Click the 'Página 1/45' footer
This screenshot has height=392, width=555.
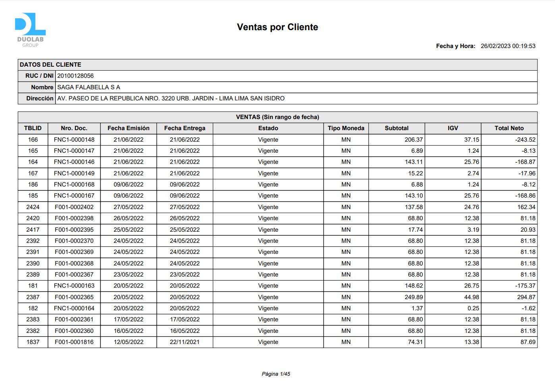[276, 374]
